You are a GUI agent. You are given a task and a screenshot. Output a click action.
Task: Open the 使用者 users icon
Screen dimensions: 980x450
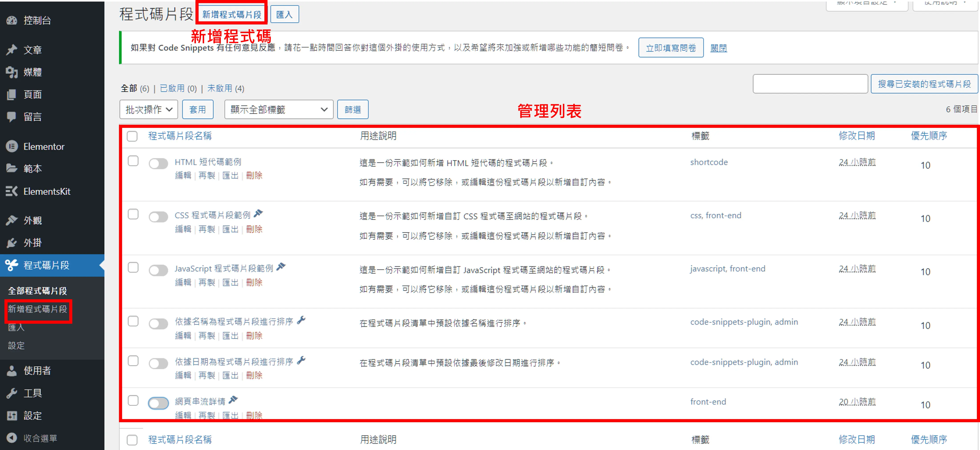(11, 370)
